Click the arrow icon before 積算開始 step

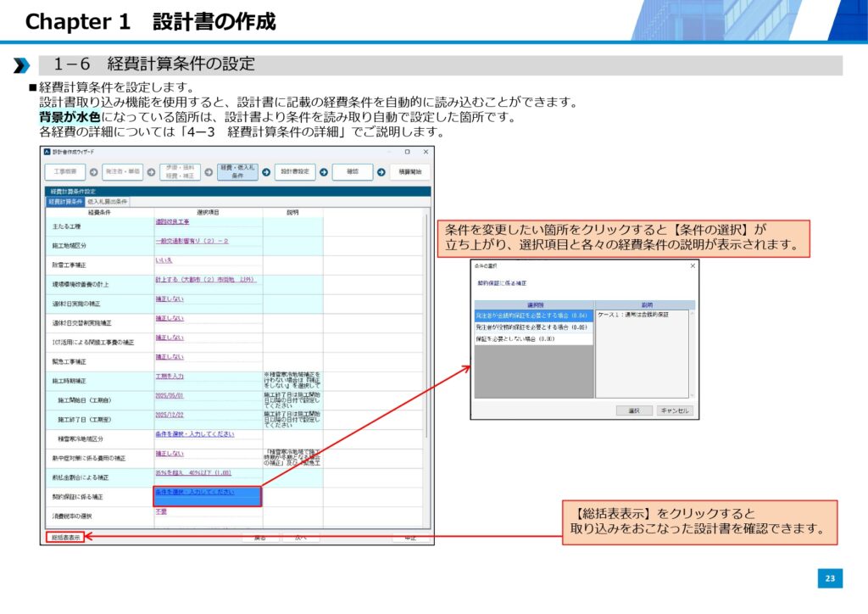tap(381, 171)
